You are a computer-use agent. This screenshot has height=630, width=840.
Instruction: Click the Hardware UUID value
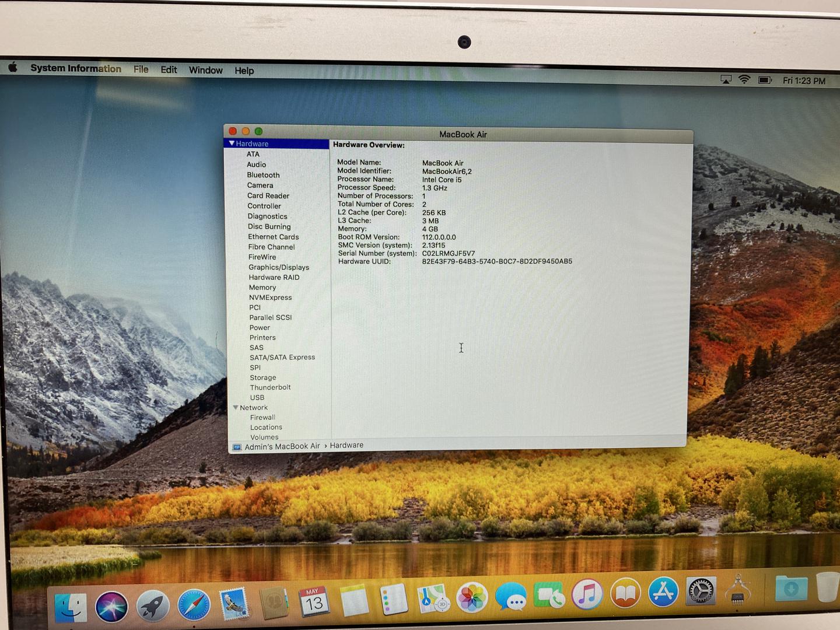click(x=497, y=261)
